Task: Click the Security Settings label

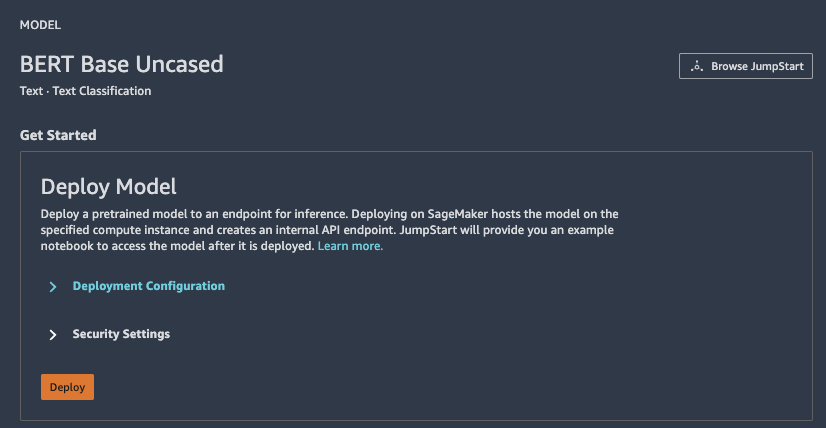Action: tap(121, 334)
